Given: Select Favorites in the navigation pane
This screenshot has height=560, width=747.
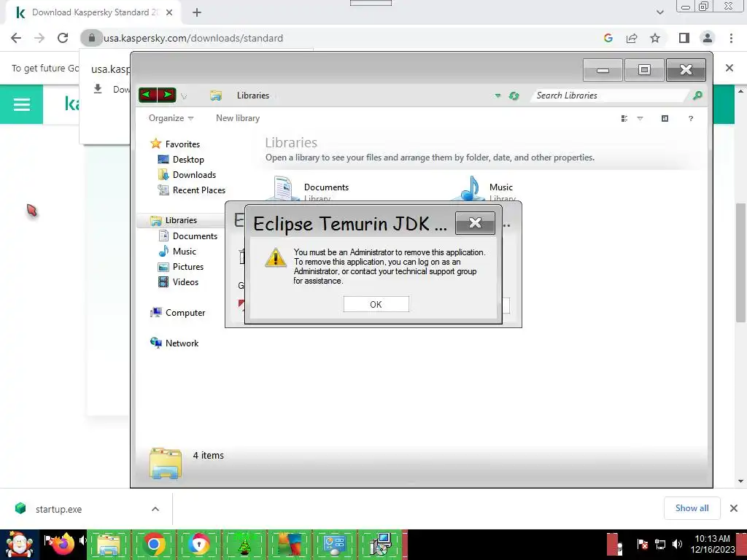Looking at the screenshot, I should 175,144.
